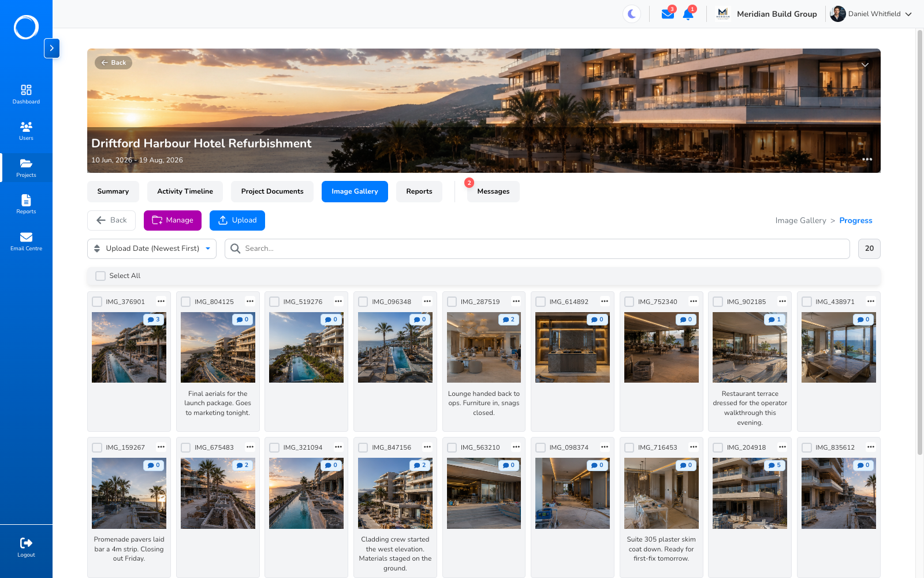
Task: Check the box for IMG_804125
Action: tap(186, 302)
